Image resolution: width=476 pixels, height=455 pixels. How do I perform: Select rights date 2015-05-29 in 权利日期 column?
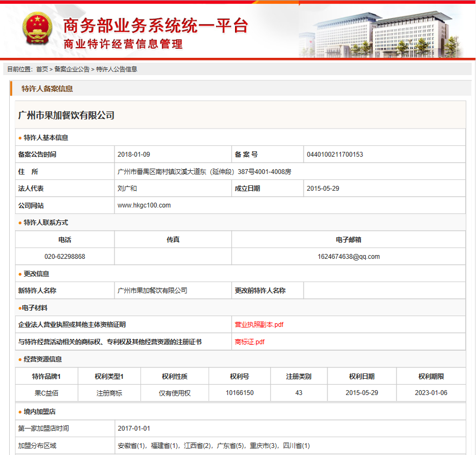tap(362, 393)
